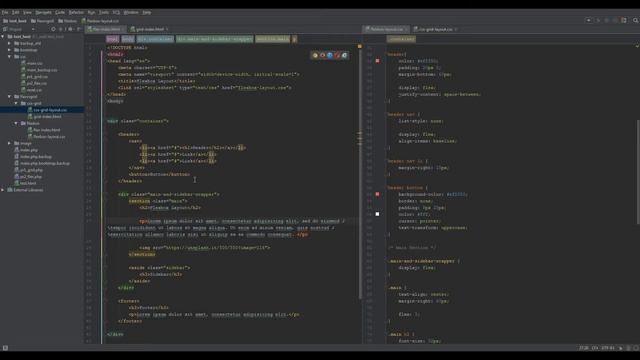
Task: Open in Opera browser icon in editor
Action: [337, 55]
